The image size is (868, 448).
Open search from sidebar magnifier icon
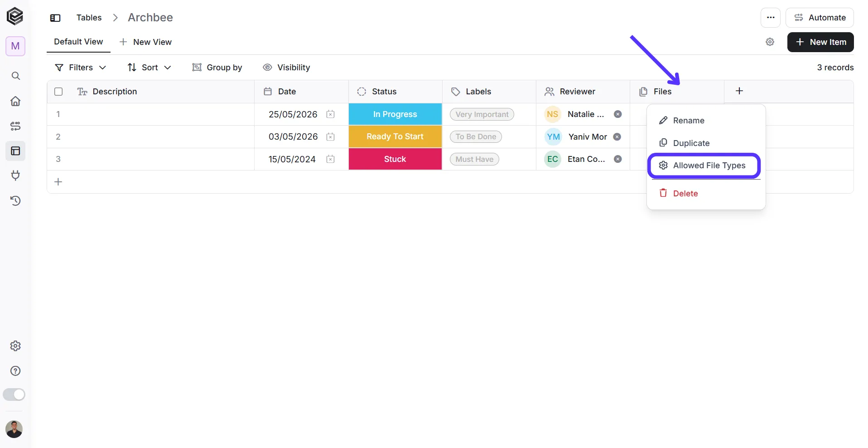click(x=15, y=76)
